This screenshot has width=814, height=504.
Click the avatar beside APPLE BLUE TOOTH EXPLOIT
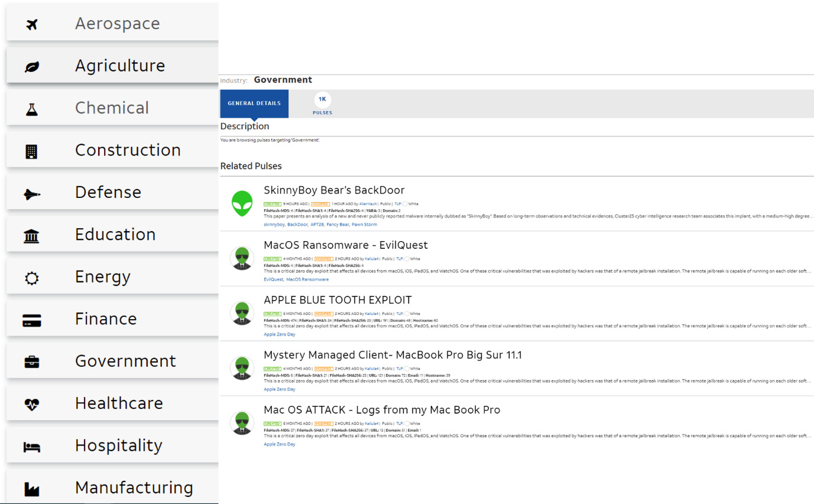pyautogui.click(x=242, y=313)
